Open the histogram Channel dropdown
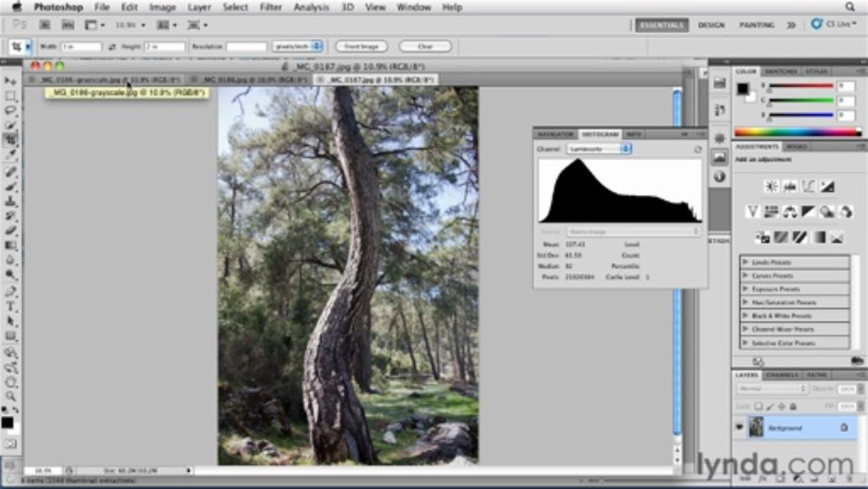The image size is (868, 489). [599, 149]
